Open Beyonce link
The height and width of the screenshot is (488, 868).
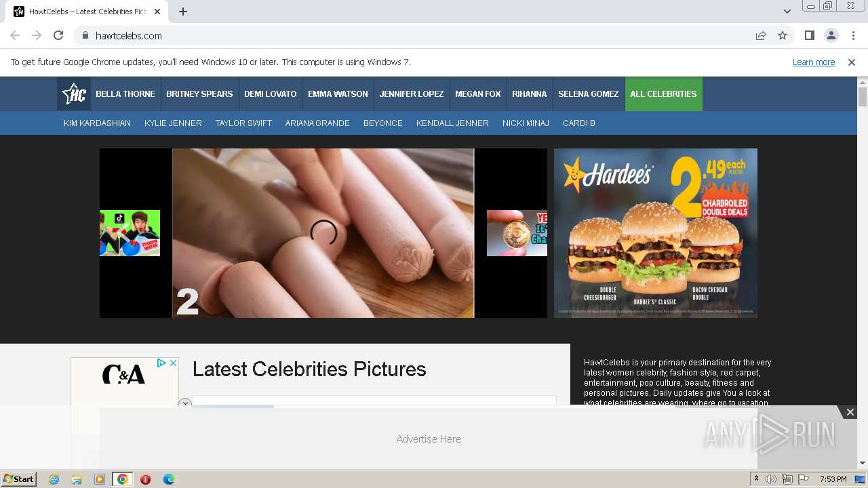coord(383,123)
